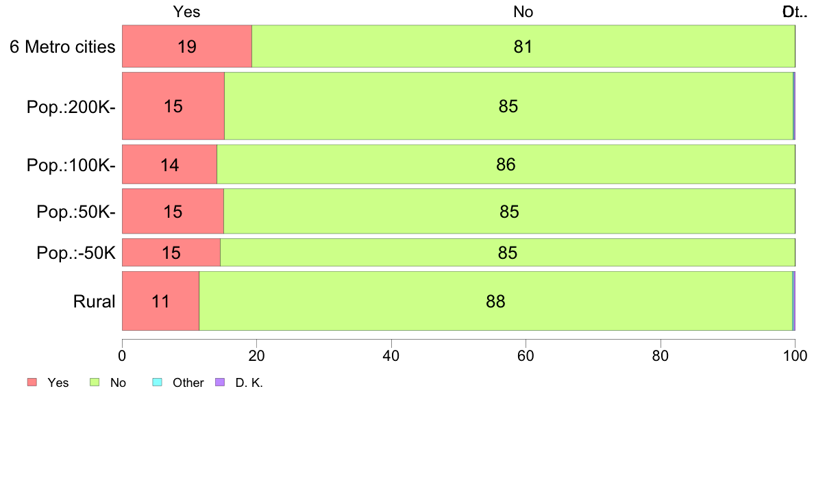
Task: Click the Other legend text label
Action: point(188,383)
